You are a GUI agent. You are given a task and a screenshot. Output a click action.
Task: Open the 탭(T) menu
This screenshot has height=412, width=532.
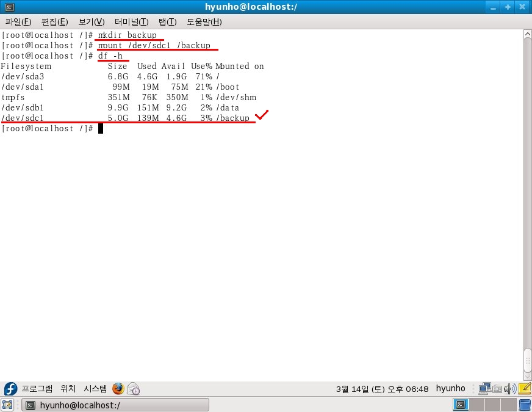[x=168, y=22]
